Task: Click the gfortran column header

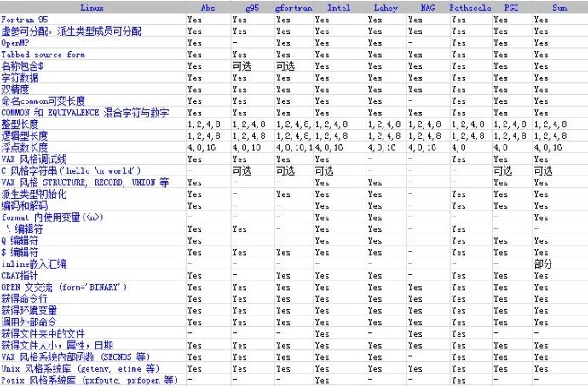Action: click(294, 8)
